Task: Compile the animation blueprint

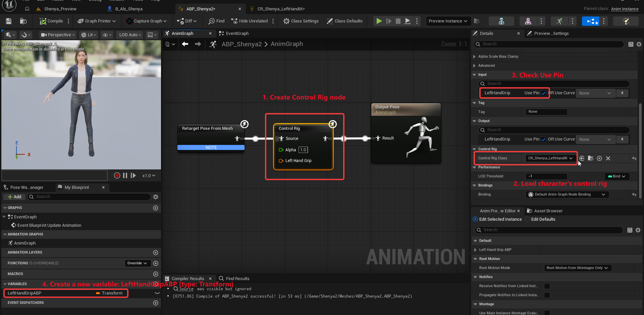Action: (51, 21)
